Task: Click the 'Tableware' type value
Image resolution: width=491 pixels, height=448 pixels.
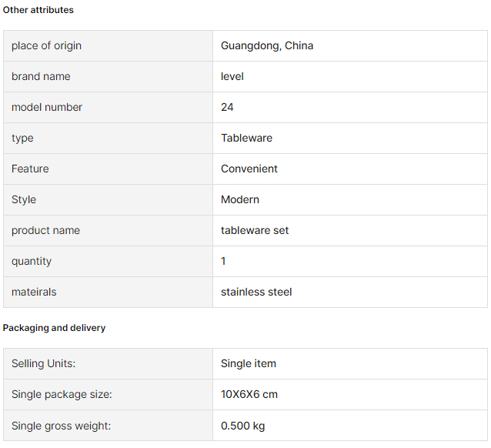Action: pos(246,138)
